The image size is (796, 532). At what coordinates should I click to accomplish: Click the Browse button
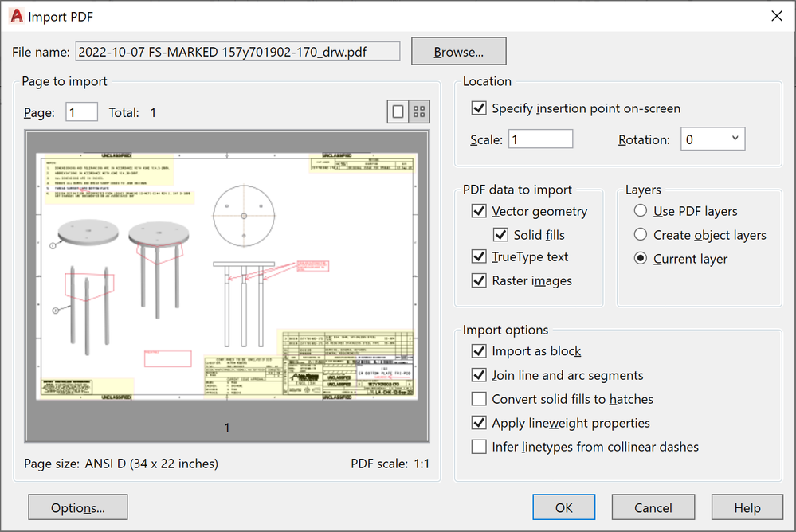[458, 52]
